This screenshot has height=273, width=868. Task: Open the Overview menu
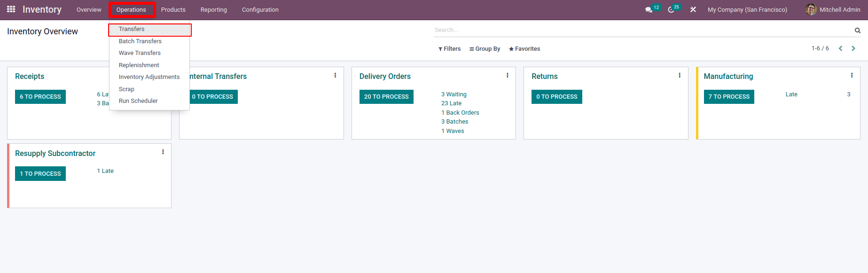coord(89,9)
